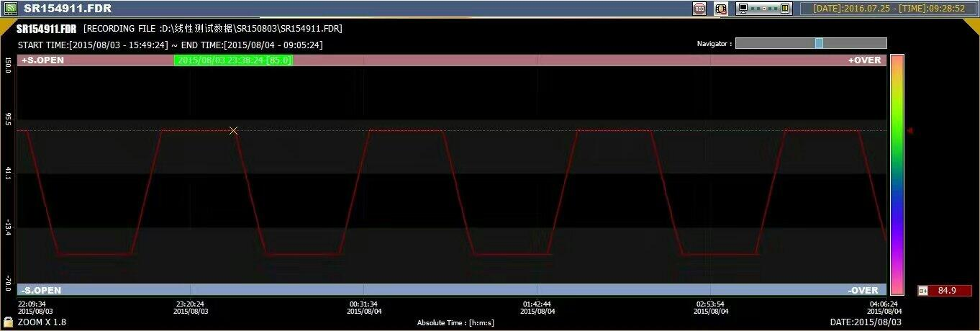Viewport: 980px width, 331px height.
Task: Click the rainbow color scale bar
Action: point(897,174)
